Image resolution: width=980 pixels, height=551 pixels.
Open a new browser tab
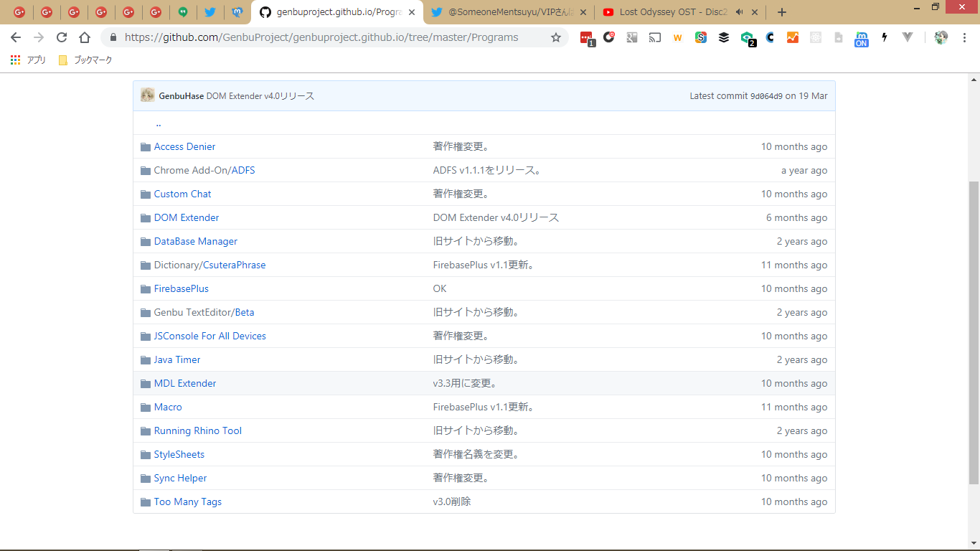[x=781, y=12]
